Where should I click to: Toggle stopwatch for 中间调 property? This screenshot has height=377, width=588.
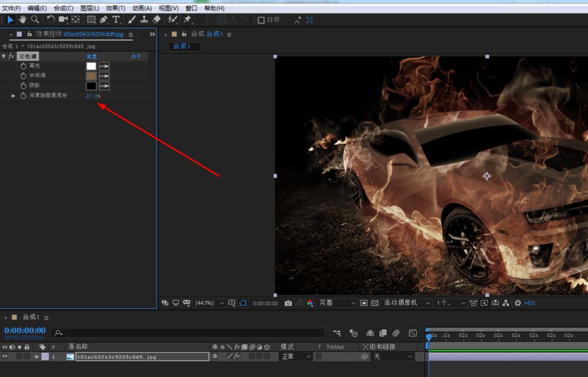pyautogui.click(x=24, y=76)
